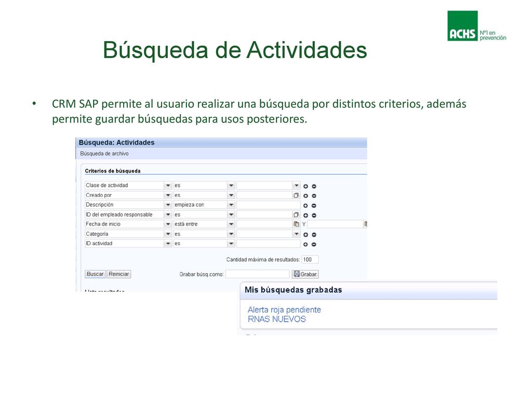The width and height of the screenshot is (532, 399).
Task: Open the ID del empleado responsable field dropdown
Action: tap(168, 215)
